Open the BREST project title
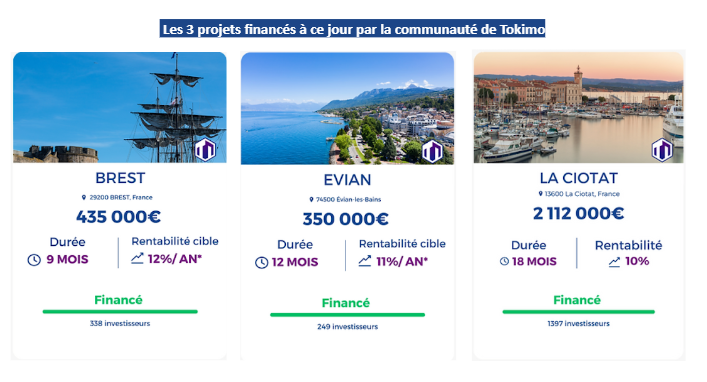Screen dimensions: 707x382 pos(120,178)
